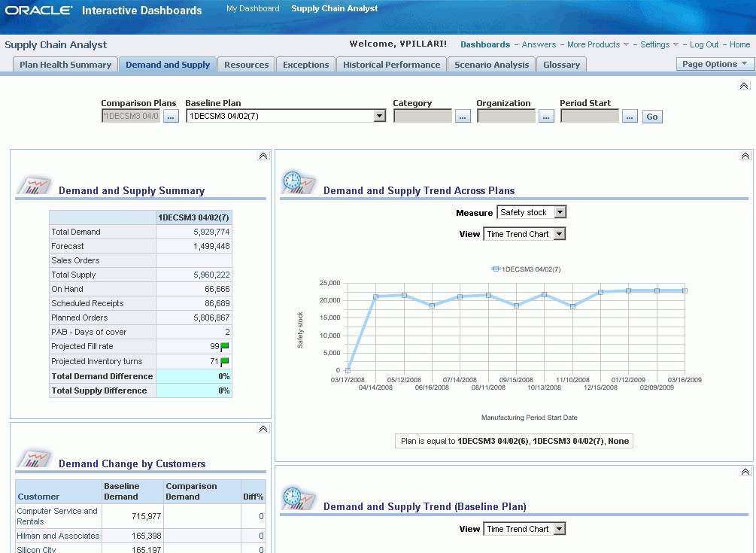Image resolution: width=756 pixels, height=553 pixels.
Task: Switch to Plan Health Summary tab
Action: [x=65, y=65]
